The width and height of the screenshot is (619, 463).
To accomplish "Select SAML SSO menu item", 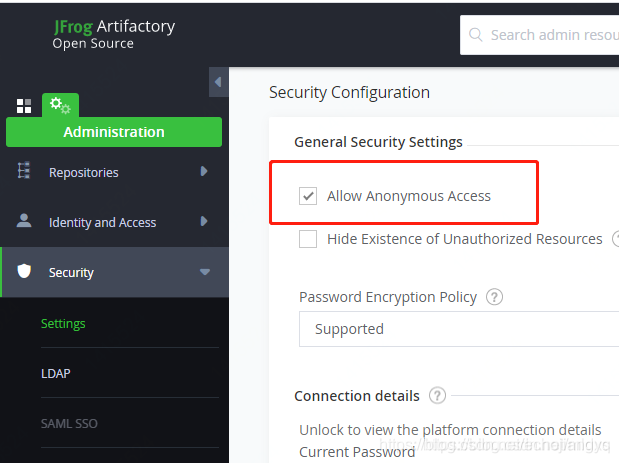I will [x=69, y=423].
